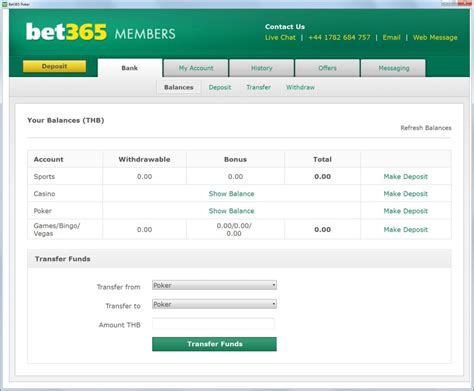Click the Bet365 Poker window title icon
This screenshot has height=391, width=474.
pyautogui.click(x=4, y=4)
